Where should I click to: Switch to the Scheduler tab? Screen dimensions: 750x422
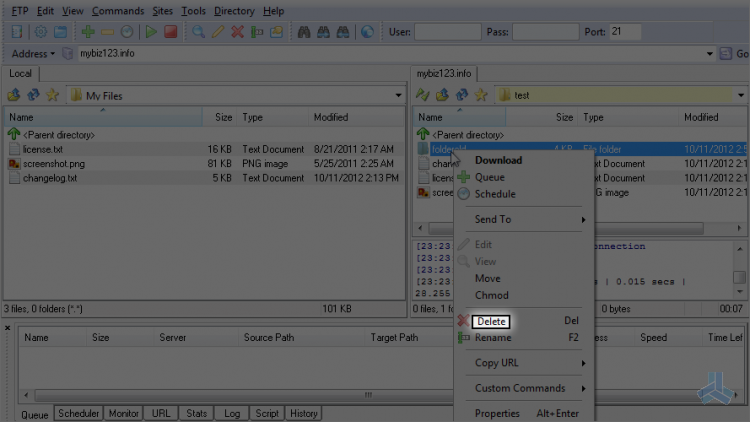click(x=78, y=413)
